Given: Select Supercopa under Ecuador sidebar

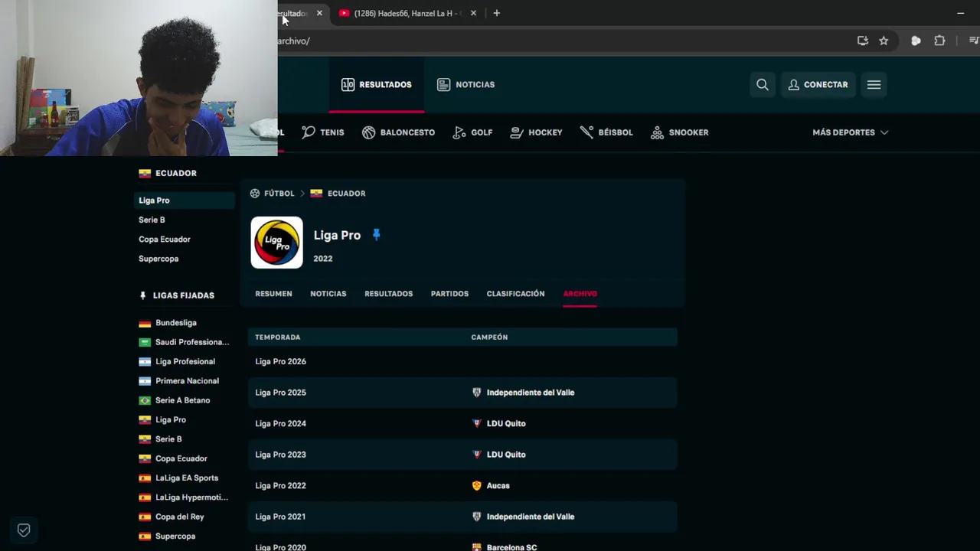Looking at the screenshot, I should (x=158, y=259).
